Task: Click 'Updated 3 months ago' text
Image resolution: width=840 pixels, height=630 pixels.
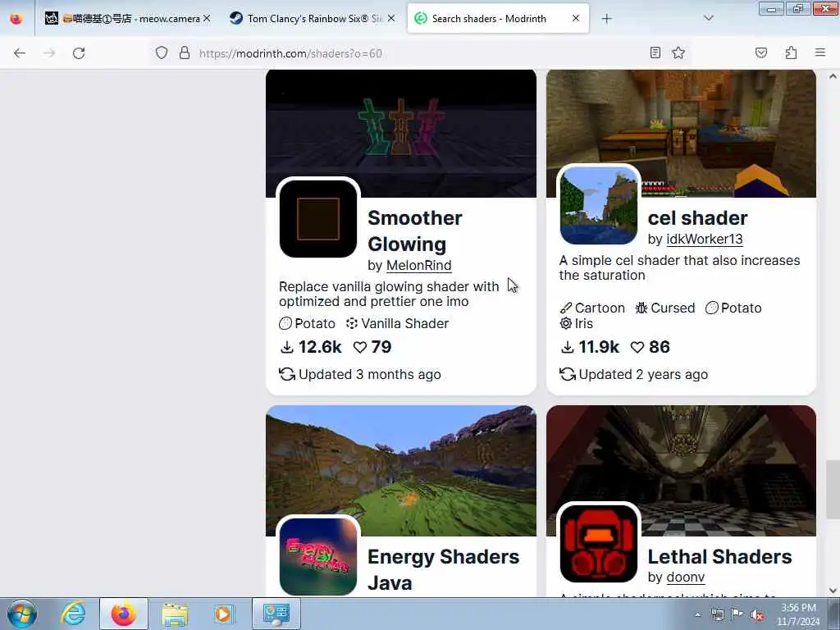Action: (x=370, y=374)
